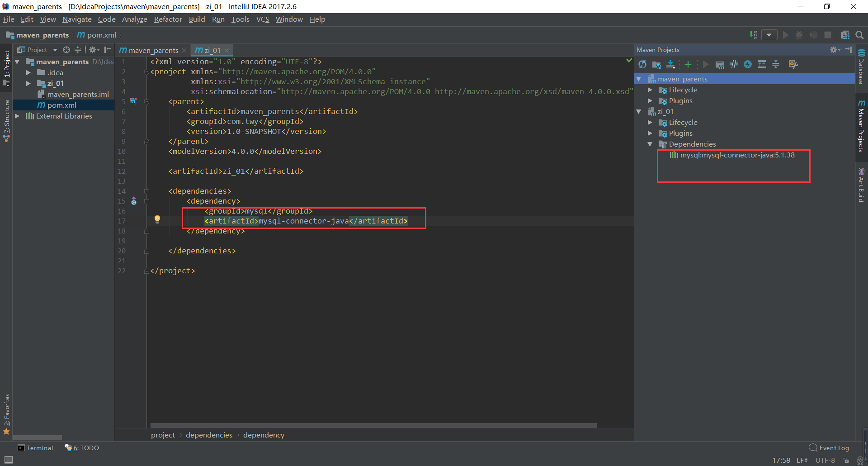The height and width of the screenshot is (466, 868).
Task: Change LF line separator in status bar
Action: coord(802,461)
